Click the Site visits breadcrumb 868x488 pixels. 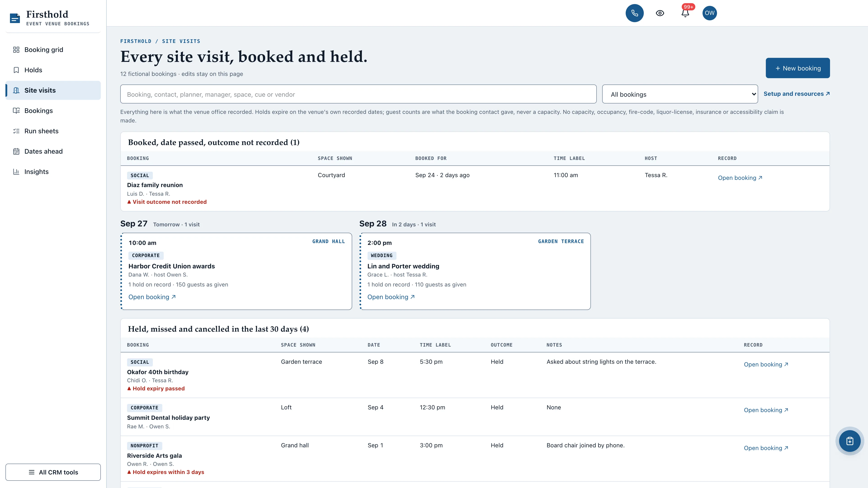pos(181,41)
